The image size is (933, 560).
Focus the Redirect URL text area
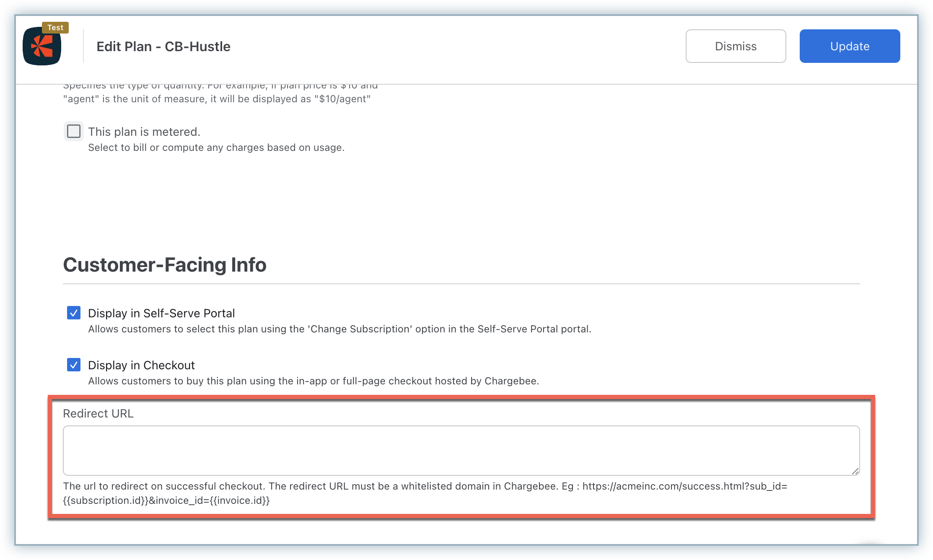click(x=461, y=450)
